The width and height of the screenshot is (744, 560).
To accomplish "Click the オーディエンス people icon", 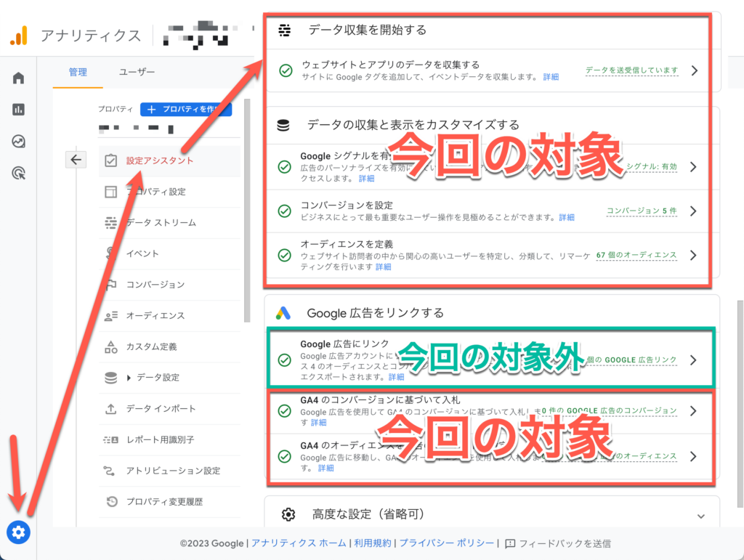I will 110,316.
